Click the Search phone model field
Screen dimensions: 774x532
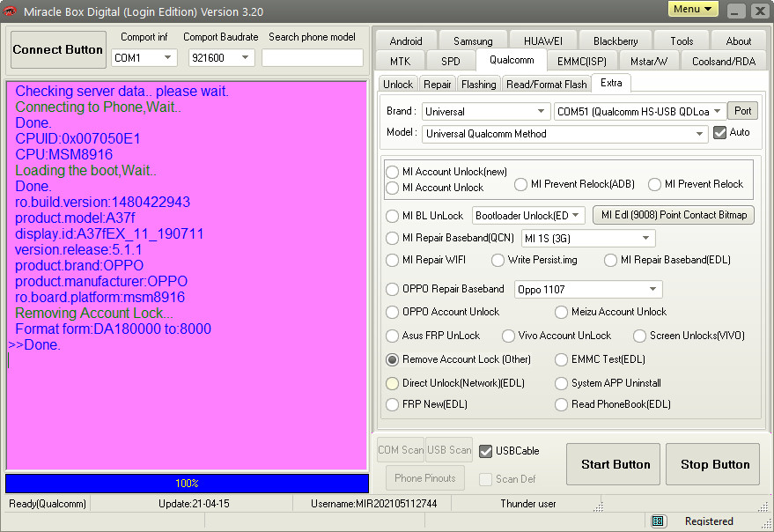pyautogui.click(x=313, y=58)
